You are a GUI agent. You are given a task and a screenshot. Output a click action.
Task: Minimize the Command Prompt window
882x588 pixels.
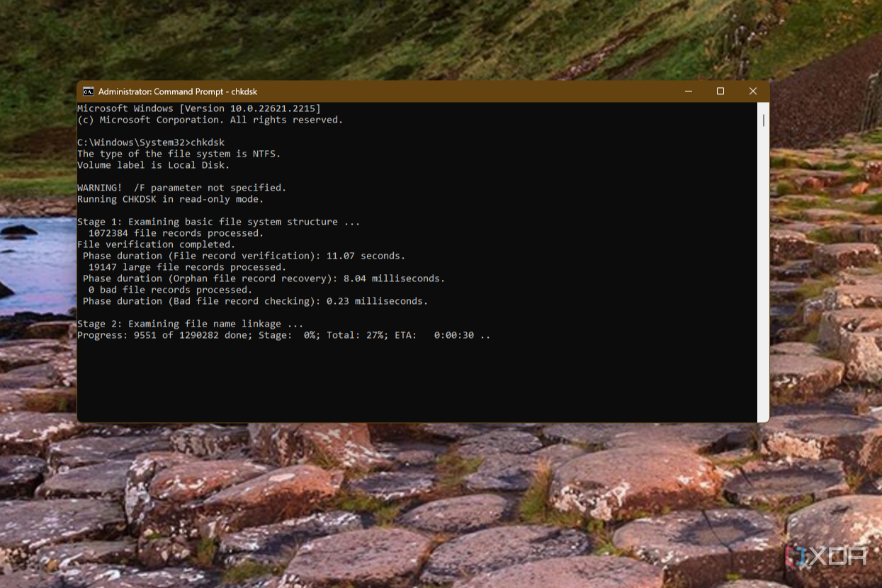[x=689, y=91]
